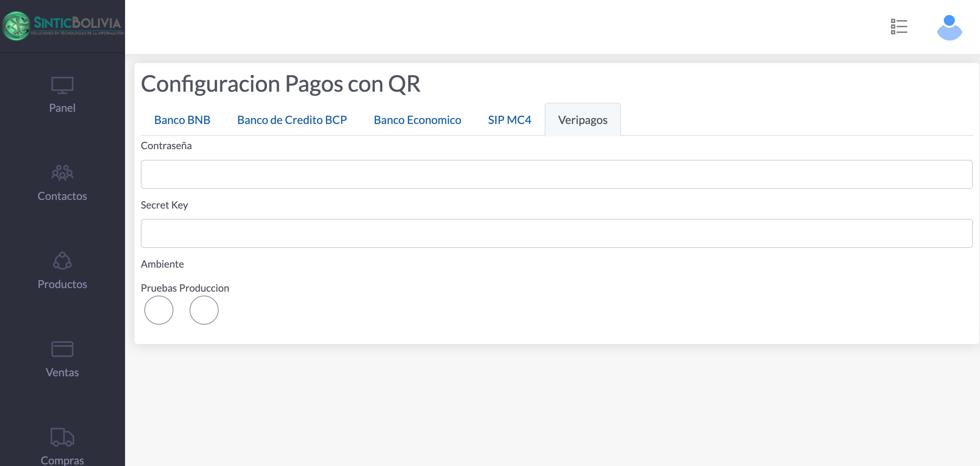
Task: Switch to the Banco BNB tab
Action: click(182, 120)
